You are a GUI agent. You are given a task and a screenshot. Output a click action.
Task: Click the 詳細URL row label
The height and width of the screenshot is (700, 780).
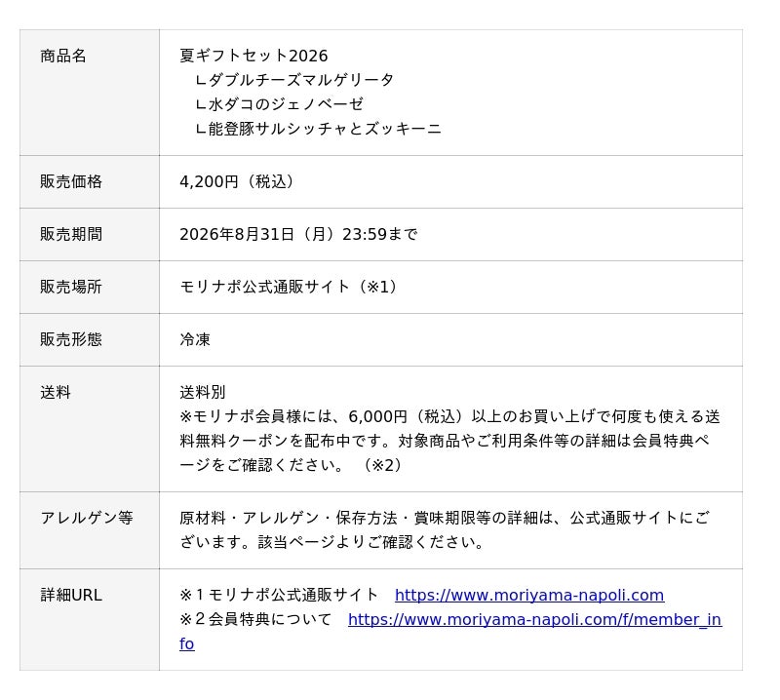[x=71, y=595]
